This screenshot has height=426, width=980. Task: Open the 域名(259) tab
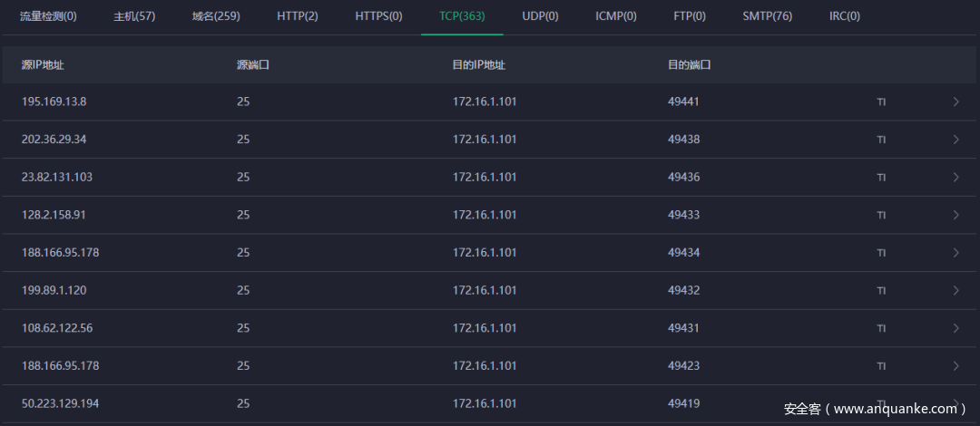216,16
